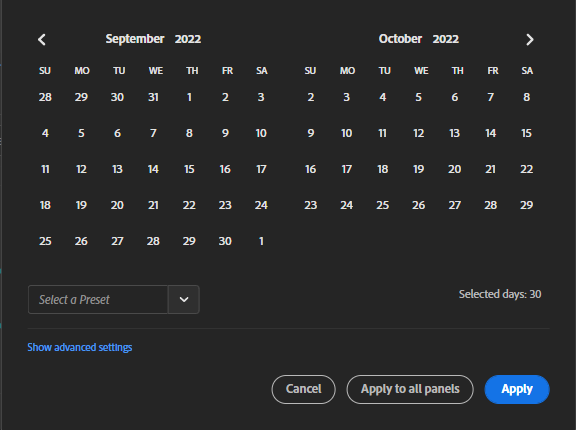
Task: Select October 22 in October calendar
Action: click(526, 169)
